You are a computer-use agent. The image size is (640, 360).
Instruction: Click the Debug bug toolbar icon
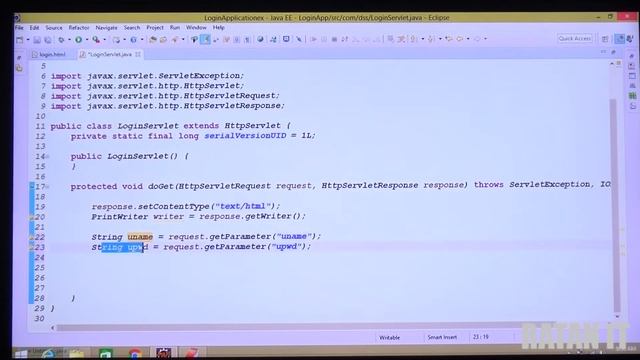coord(61,40)
